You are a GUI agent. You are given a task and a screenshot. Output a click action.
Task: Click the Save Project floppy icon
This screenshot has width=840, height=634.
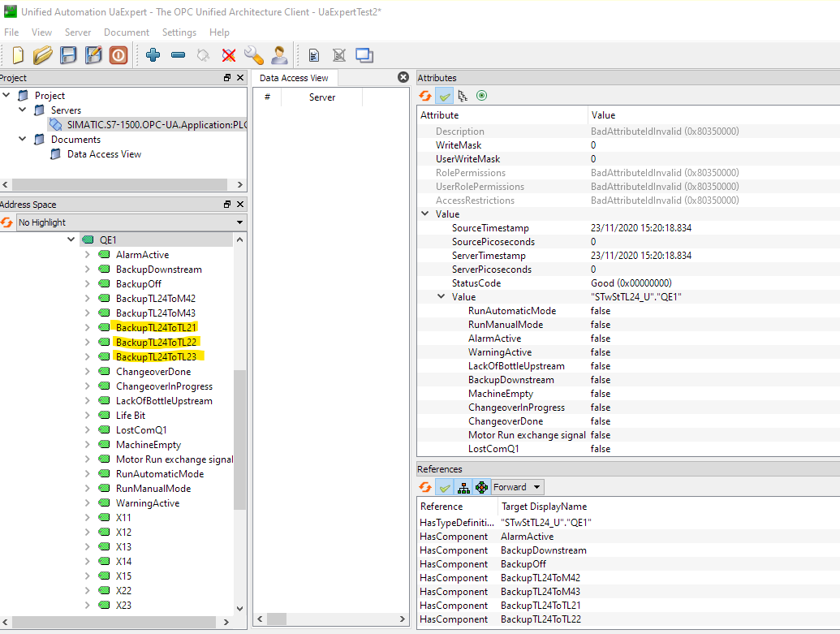tap(68, 54)
